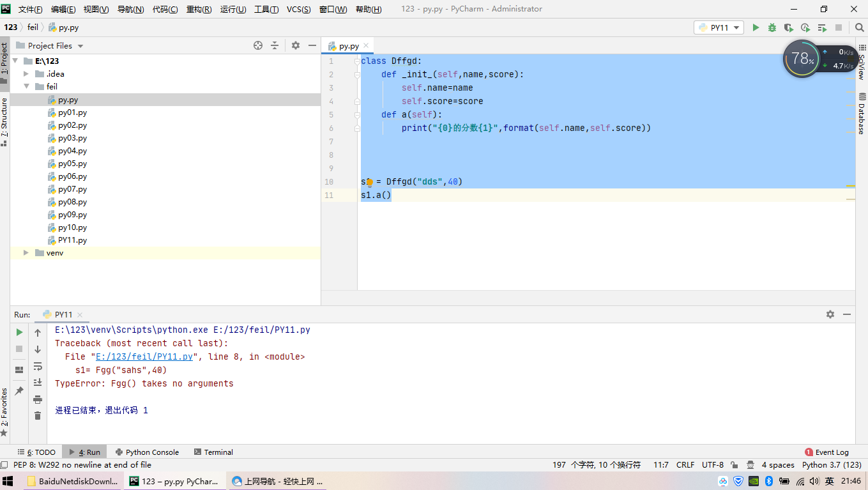Click volume speaker tray icon
This screenshot has width=868, height=490.
click(x=814, y=481)
